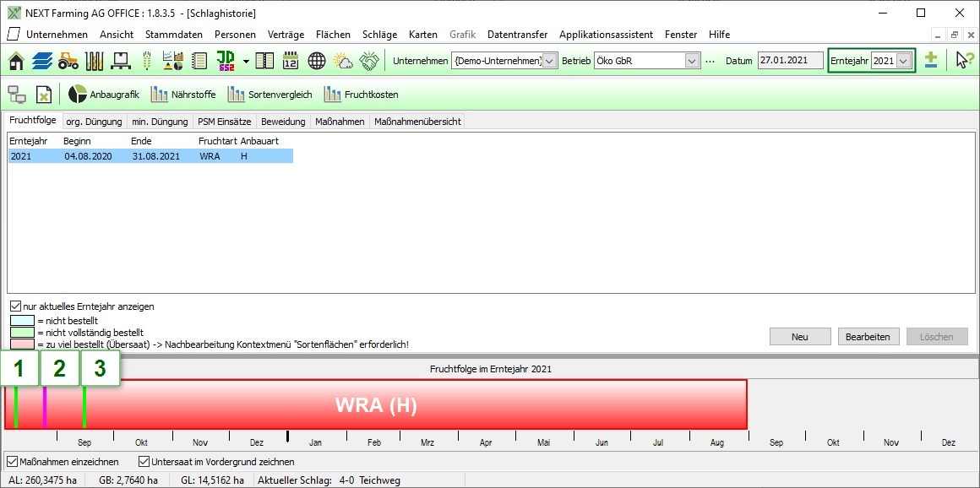Open the tractor machinery icon
The image size is (980, 488).
pos(68,61)
